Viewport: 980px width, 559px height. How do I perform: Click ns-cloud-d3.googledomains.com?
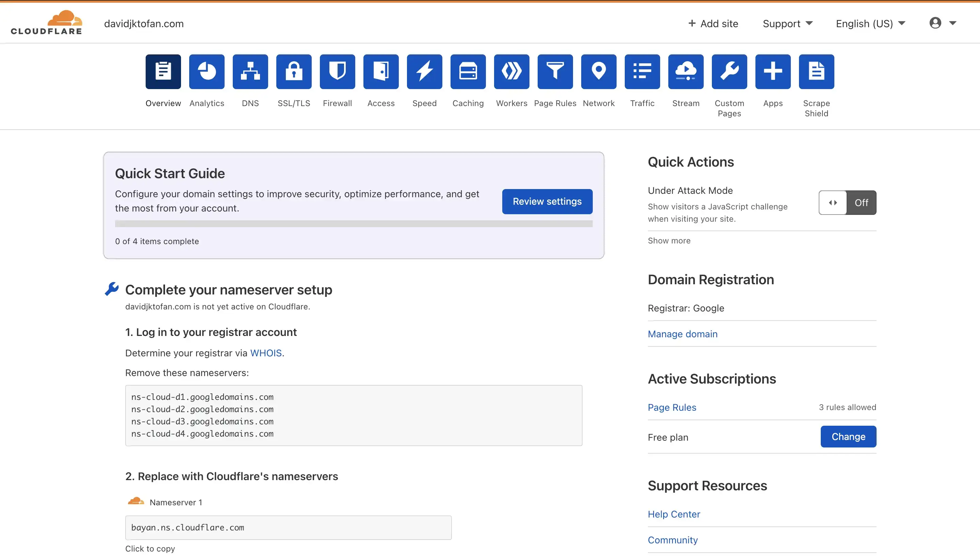pyautogui.click(x=202, y=422)
